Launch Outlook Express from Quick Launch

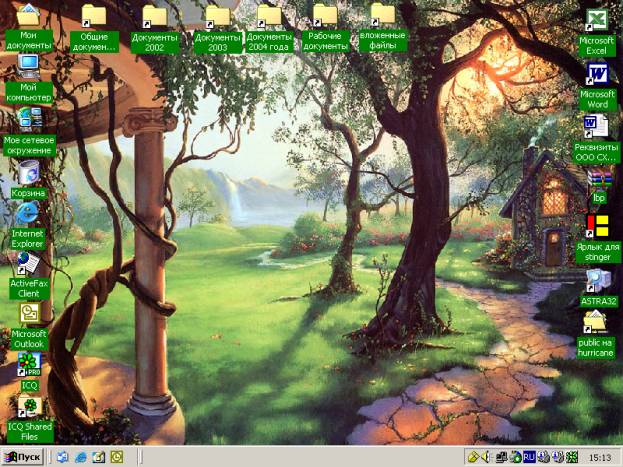pos(62,457)
